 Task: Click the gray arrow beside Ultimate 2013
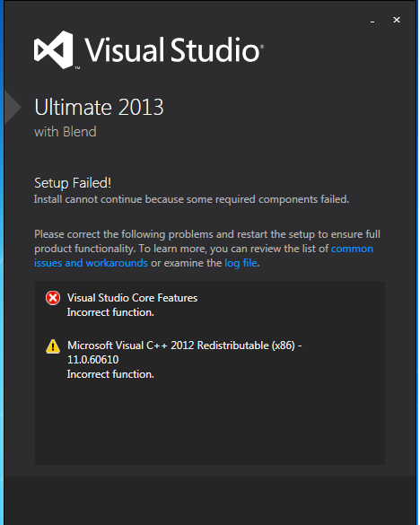13,108
